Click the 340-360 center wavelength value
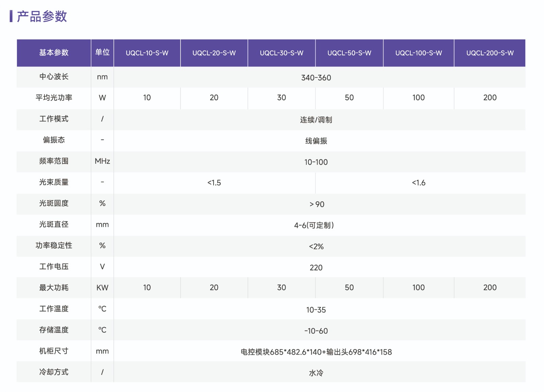544x392 pixels. [x=316, y=78]
